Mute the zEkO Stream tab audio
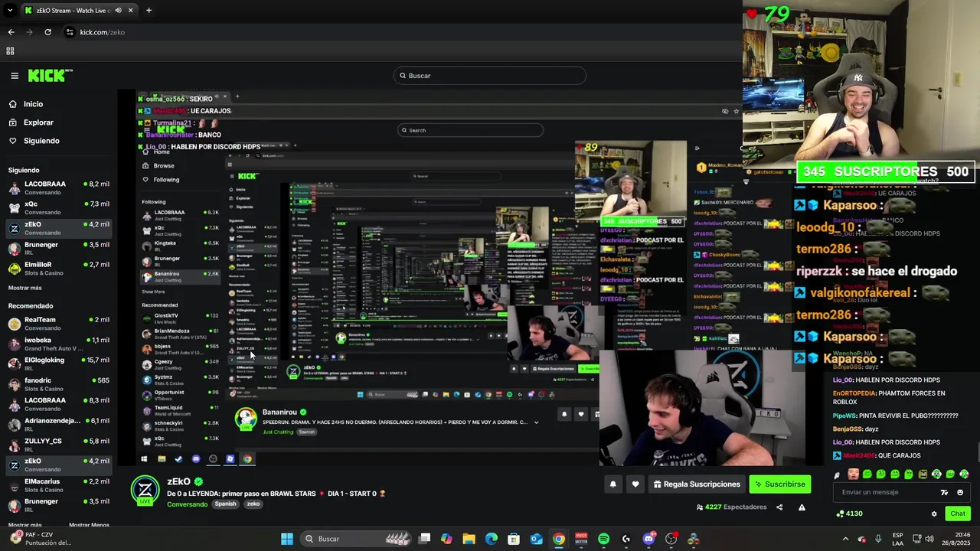 [x=119, y=11]
